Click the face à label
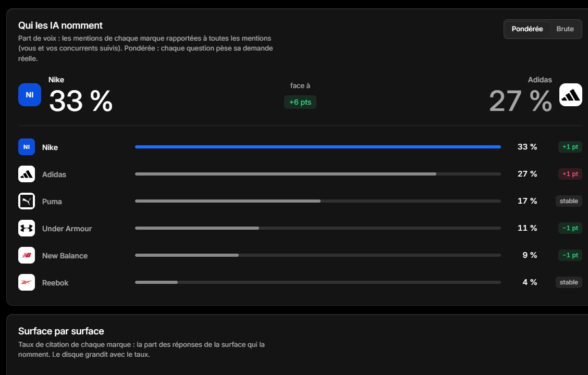This screenshot has width=588, height=375. click(300, 86)
